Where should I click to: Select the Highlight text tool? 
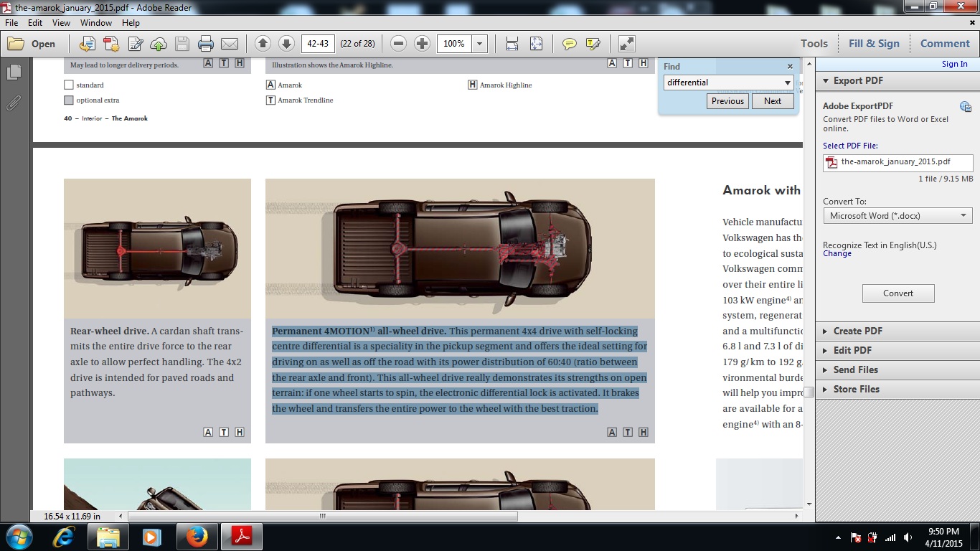593,44
